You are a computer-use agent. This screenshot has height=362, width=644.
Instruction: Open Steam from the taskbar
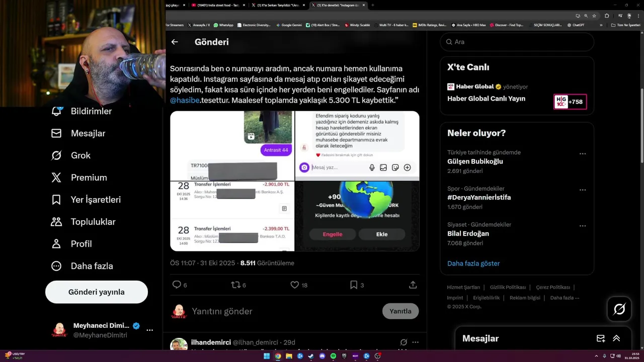click(311, 356)
